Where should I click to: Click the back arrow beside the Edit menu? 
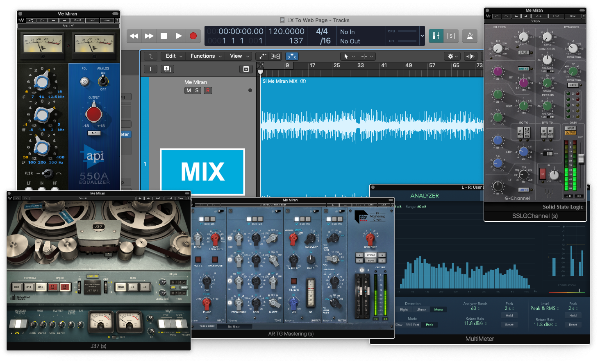click(151, 56)
